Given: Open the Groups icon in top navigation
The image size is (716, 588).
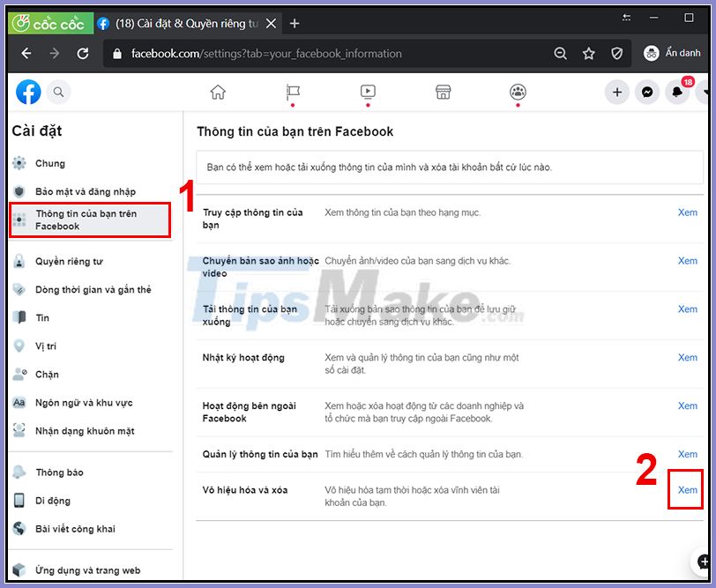Looking at the screenshot, I should click(x=518, y=92).
